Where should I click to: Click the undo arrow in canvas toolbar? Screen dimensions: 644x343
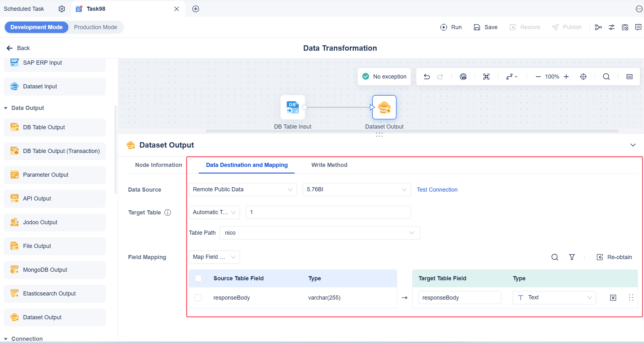pos(427,77)
